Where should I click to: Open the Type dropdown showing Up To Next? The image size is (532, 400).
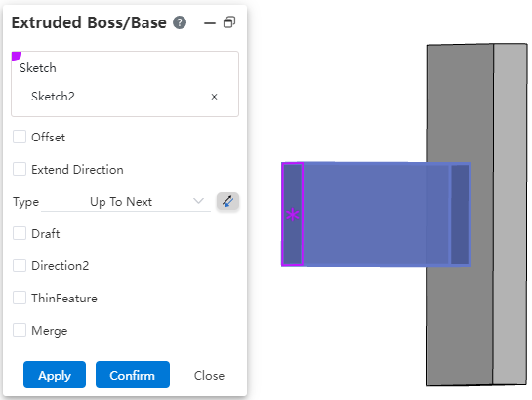pos(126,202)
